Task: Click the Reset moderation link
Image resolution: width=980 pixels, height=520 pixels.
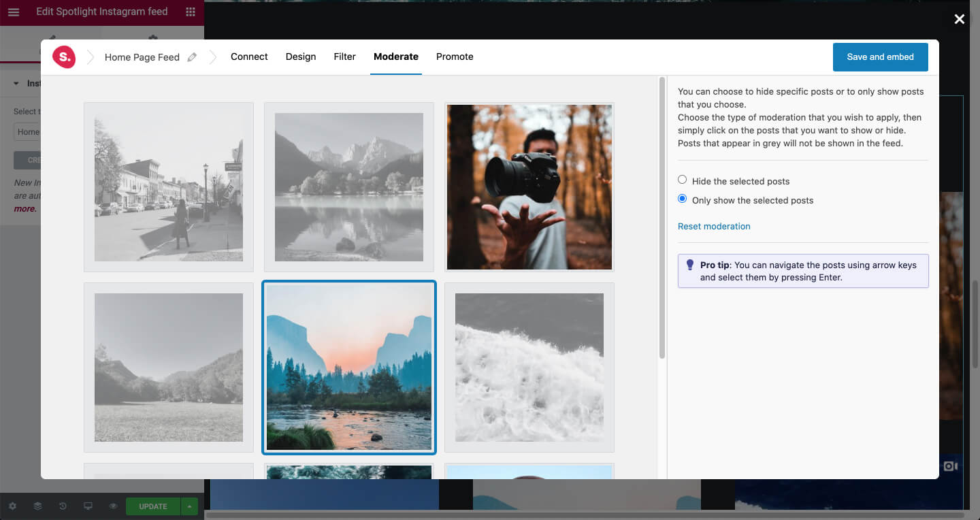Action: click(714, 227)
